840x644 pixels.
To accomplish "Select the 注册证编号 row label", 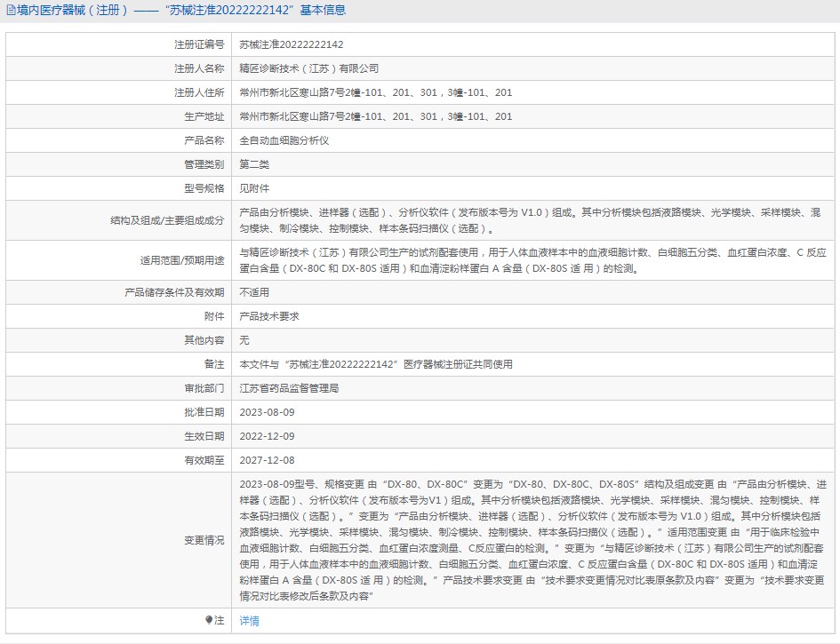I will [x=199, y=44].
